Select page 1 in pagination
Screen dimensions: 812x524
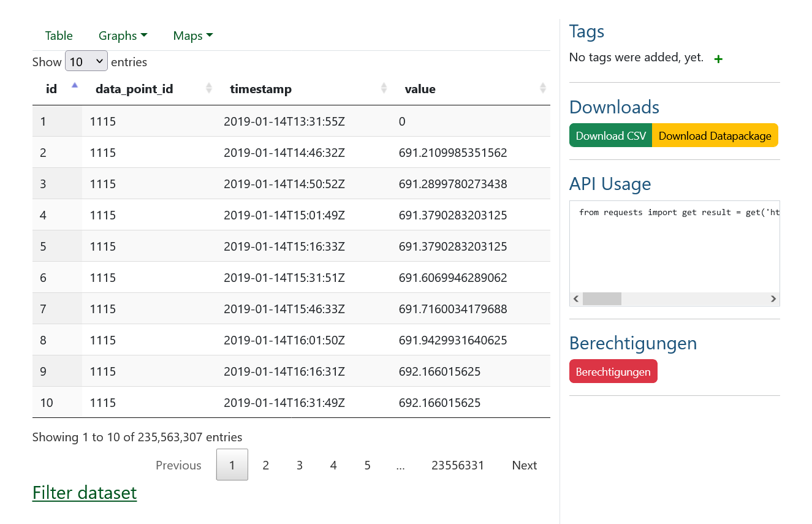click(232, 465)
